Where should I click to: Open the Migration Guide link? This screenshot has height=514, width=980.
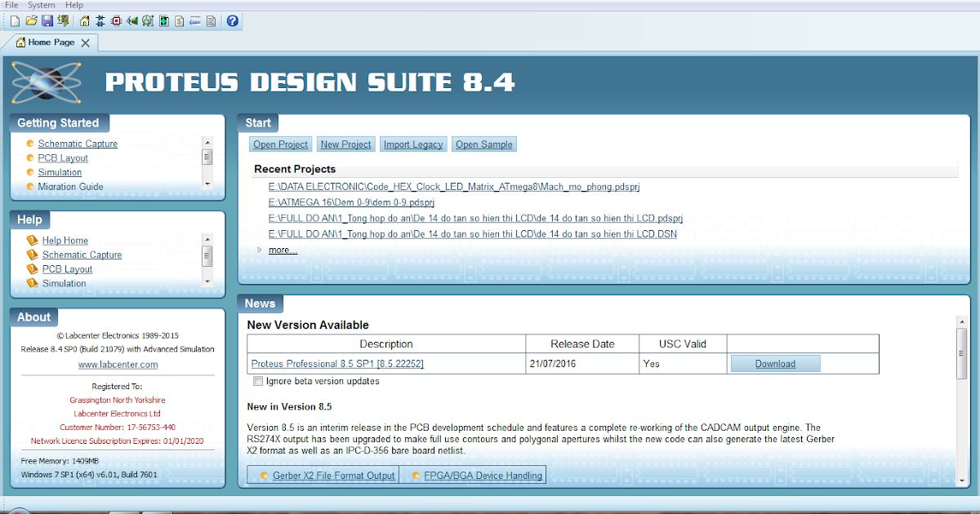(x=70, y=187)
